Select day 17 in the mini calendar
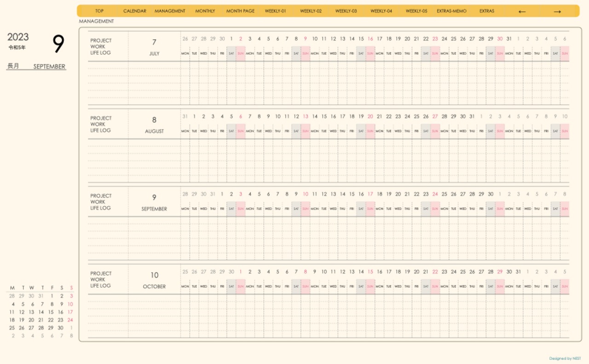589x364 pixels. pos(70,312)
